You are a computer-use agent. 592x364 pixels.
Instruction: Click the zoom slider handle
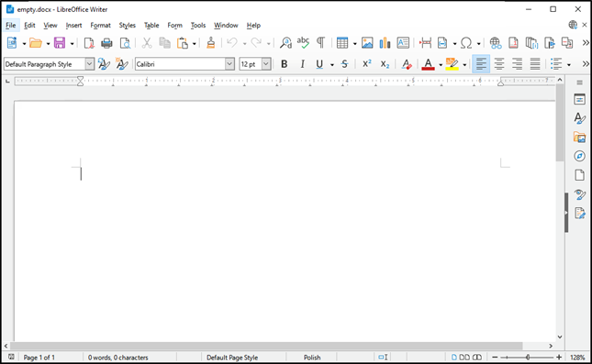pos(528,358)
